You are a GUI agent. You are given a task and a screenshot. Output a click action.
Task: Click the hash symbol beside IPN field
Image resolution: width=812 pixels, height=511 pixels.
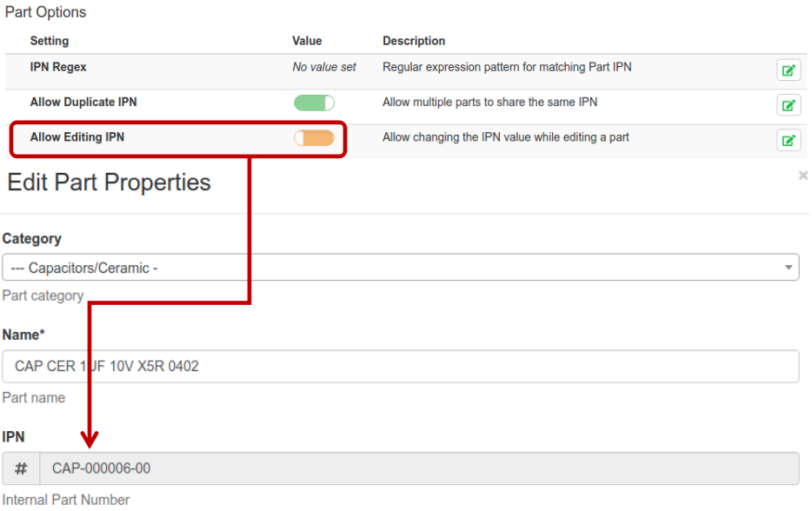(21, 468)
